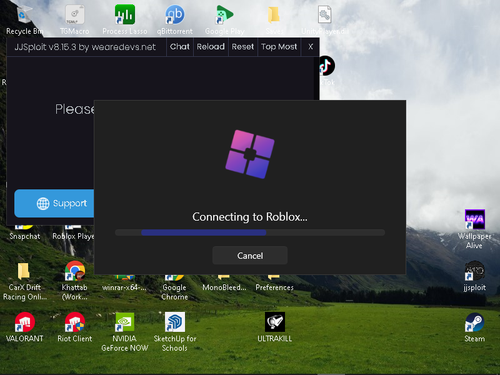Open the jjsploit desktop shortcut

474,276
